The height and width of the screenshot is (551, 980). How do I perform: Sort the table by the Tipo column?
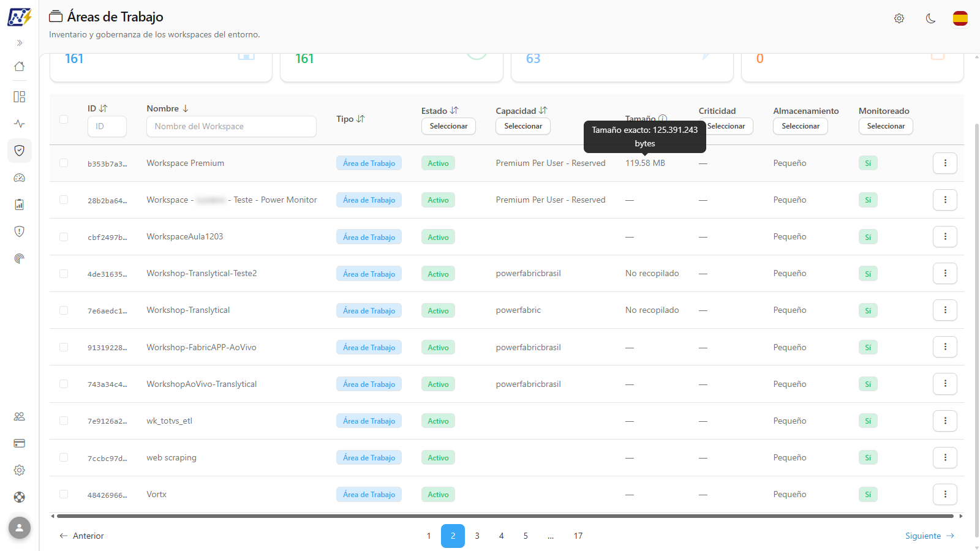350,119
